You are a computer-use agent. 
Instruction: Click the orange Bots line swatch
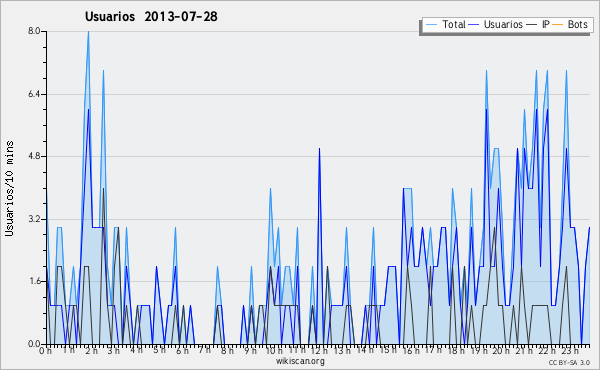click(x=558, y=25)
